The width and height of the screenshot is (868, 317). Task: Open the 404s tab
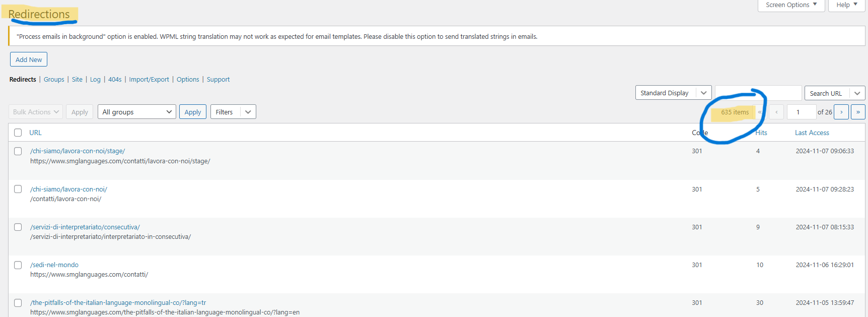point(115,80)
